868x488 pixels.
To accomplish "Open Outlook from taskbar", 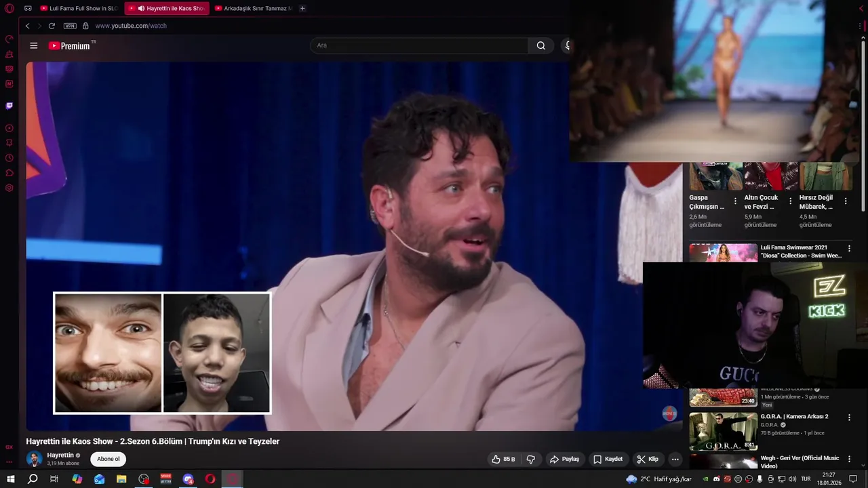I will (x=100, y=479).
